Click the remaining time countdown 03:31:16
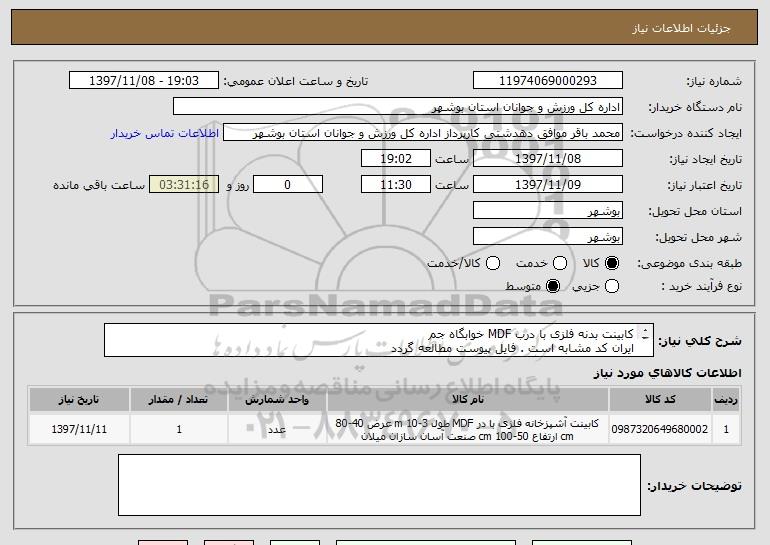Image resolution: width=770 pixels, height=545 pixels. tap(184, 185)
